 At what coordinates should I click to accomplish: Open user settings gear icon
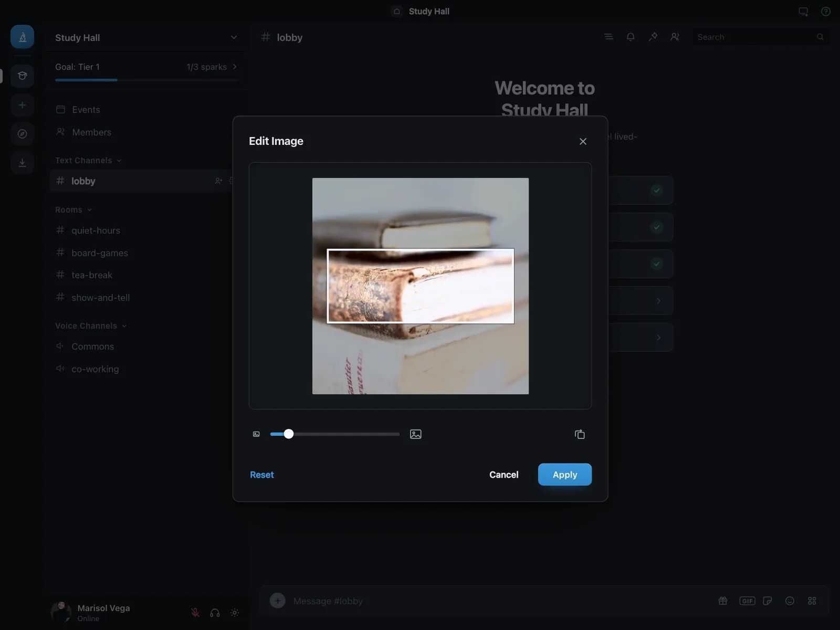235,613
